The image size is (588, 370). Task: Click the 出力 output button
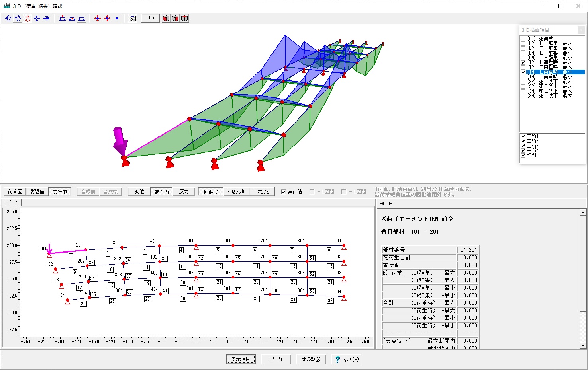(x=276, y=359)
